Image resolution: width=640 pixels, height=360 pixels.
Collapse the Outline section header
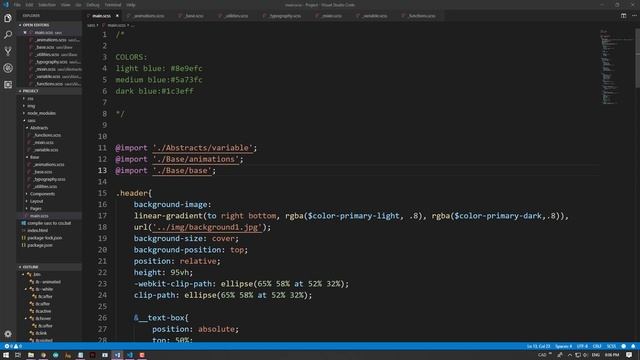[49, 267]
